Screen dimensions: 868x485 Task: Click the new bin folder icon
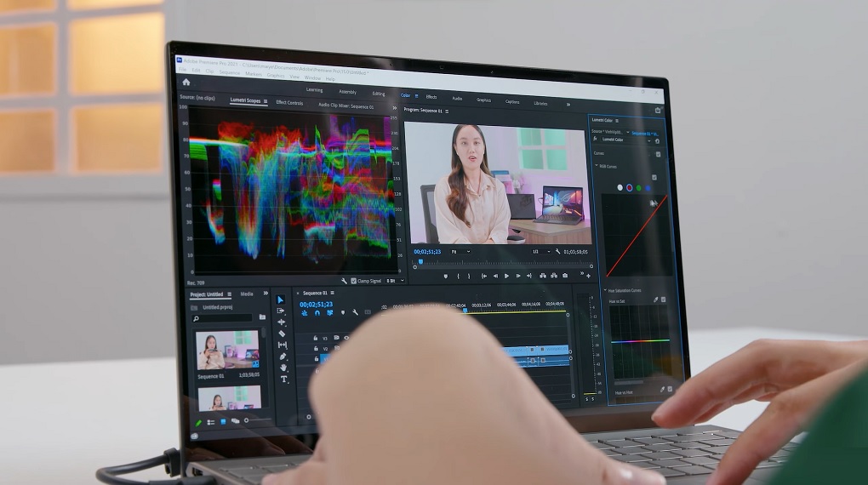(262, 317)
